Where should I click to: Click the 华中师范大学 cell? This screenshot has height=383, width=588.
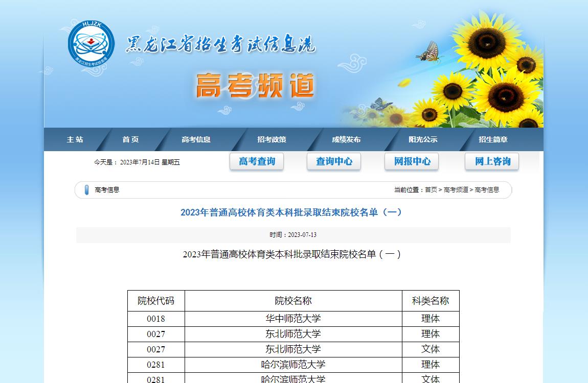293,319
